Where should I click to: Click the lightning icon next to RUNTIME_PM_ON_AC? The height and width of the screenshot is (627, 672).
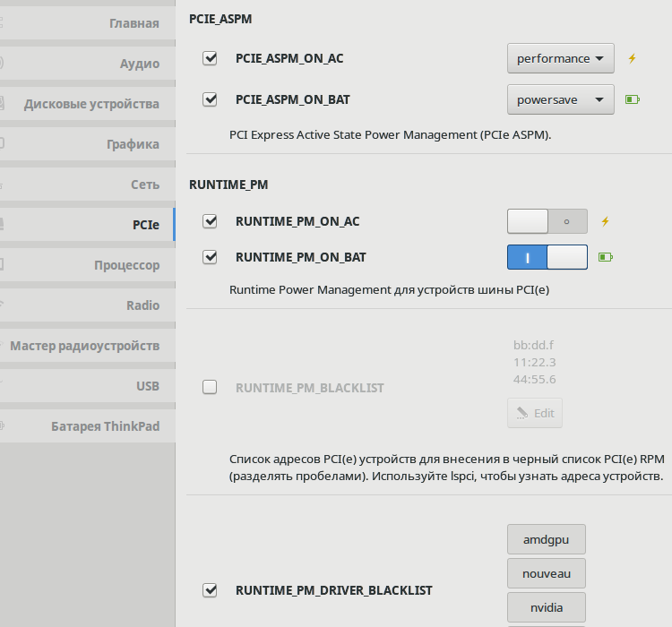[605, 221]
